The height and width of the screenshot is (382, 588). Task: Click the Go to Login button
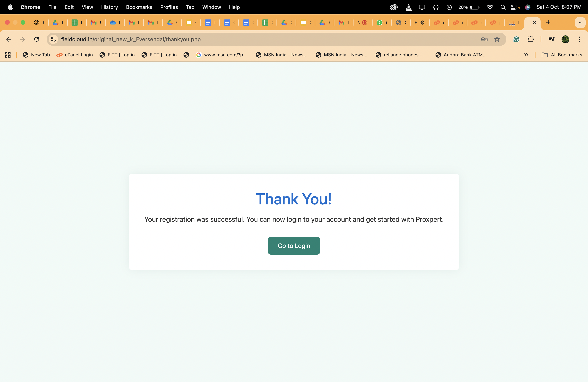pyautogui.click(x=294, y=246)
